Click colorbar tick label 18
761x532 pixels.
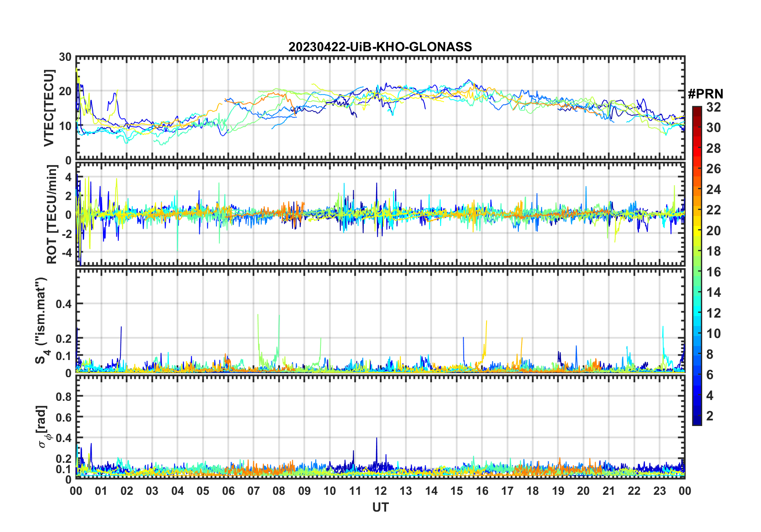[x=714, y=251]
